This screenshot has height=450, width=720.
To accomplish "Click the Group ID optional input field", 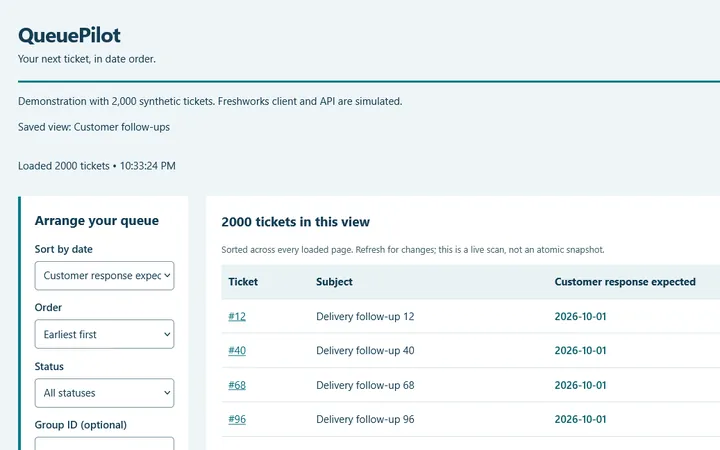I will pyautogui.click(x=104, y=444).
